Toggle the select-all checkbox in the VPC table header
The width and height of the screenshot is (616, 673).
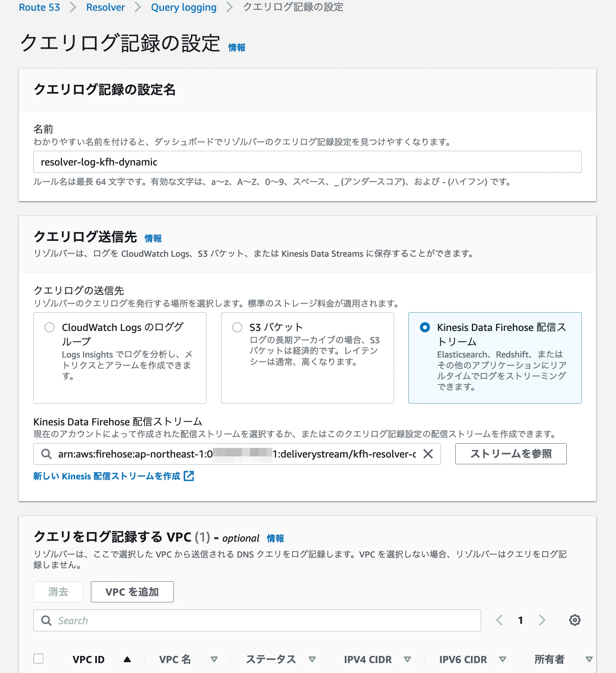point(38,659)
